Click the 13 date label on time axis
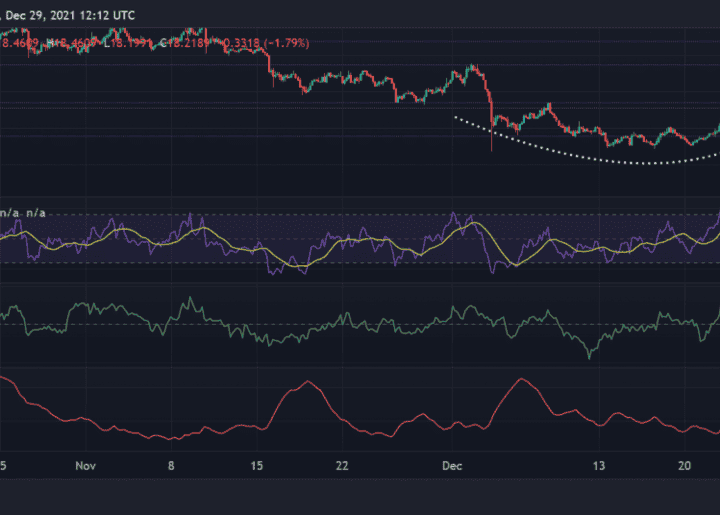The width and height of the screenshot is (720, 515). coord(600,466)
